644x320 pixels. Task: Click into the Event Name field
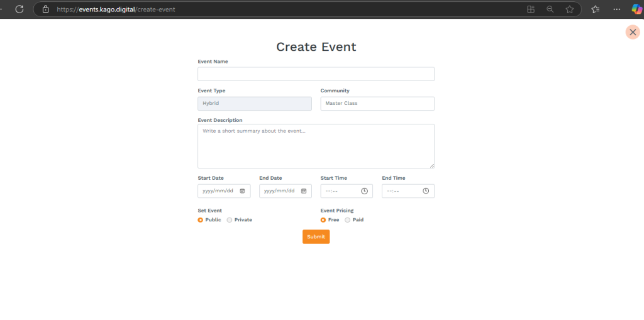pos(316,74)
